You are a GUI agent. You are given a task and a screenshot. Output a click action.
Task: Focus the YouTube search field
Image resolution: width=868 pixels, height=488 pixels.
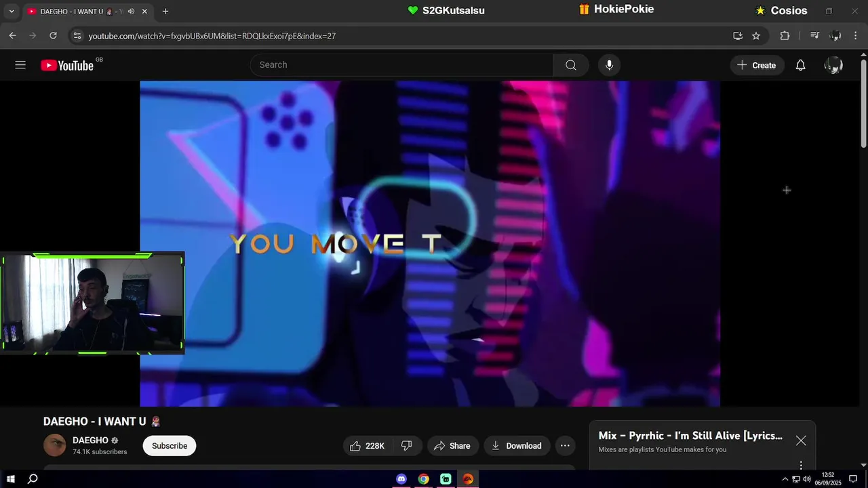[x=402, y=65]
